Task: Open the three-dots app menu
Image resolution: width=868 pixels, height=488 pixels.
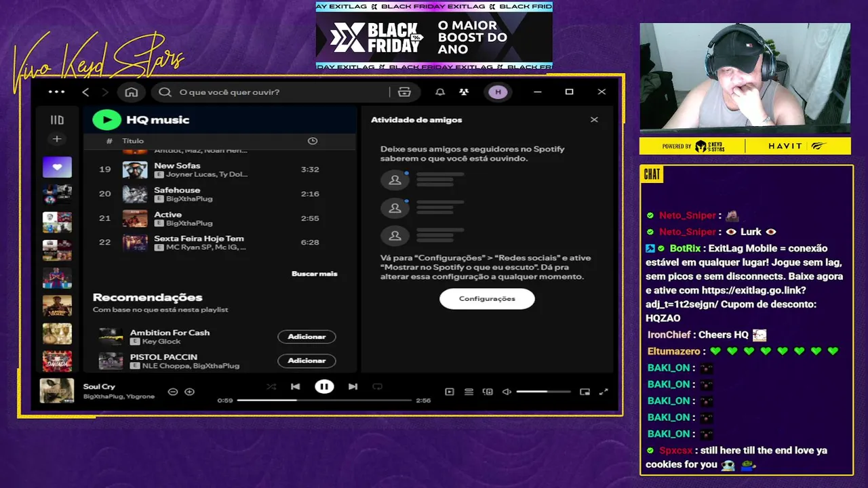Action: coord(57,92)
